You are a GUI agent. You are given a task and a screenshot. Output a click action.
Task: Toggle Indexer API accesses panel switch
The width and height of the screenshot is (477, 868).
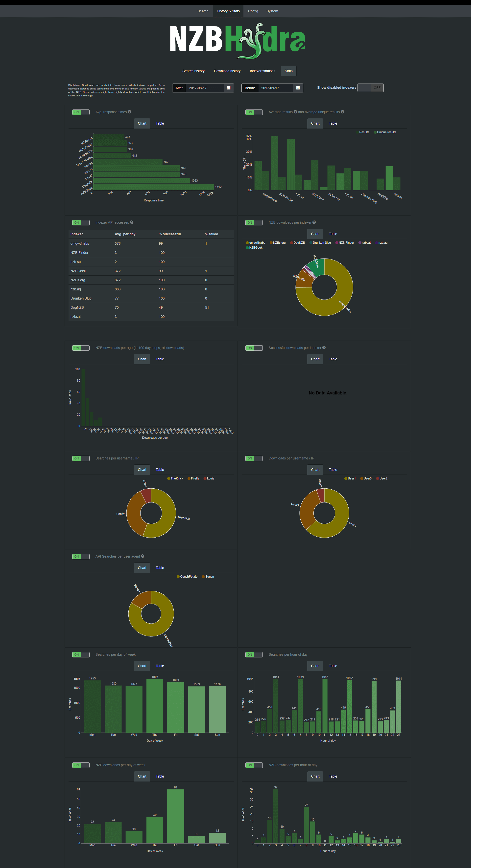(x=81, y=223)
